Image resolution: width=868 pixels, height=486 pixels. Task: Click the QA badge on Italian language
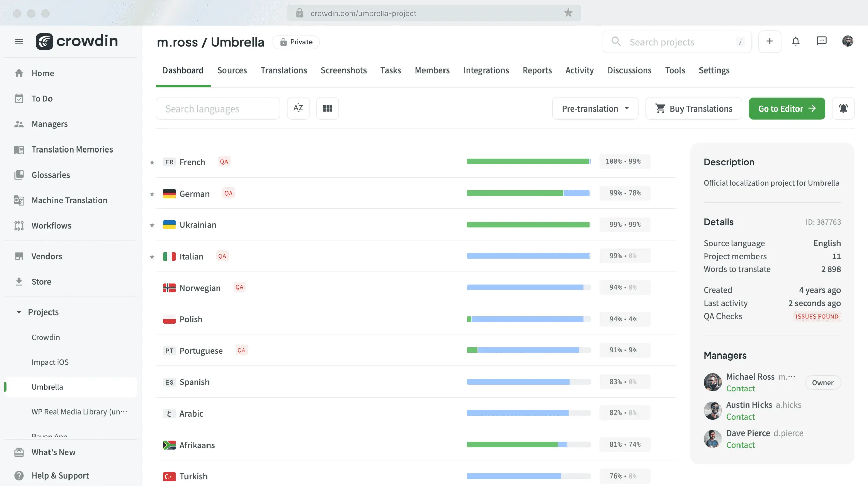[222, 256]
